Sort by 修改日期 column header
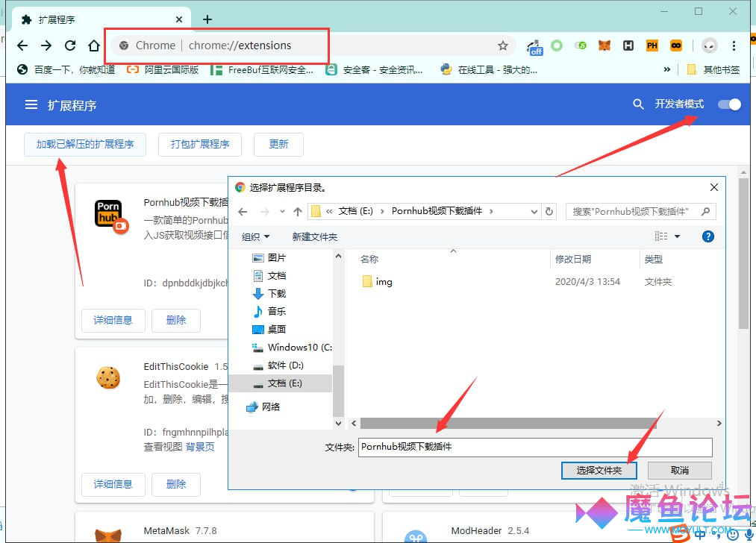This screenshot has height=543, width=756. pos(573,260)
